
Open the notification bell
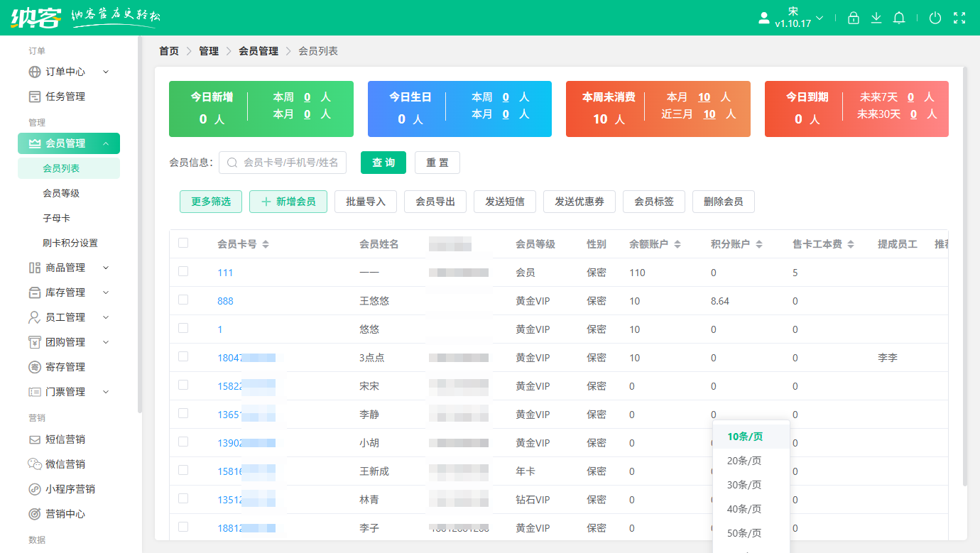899,18
